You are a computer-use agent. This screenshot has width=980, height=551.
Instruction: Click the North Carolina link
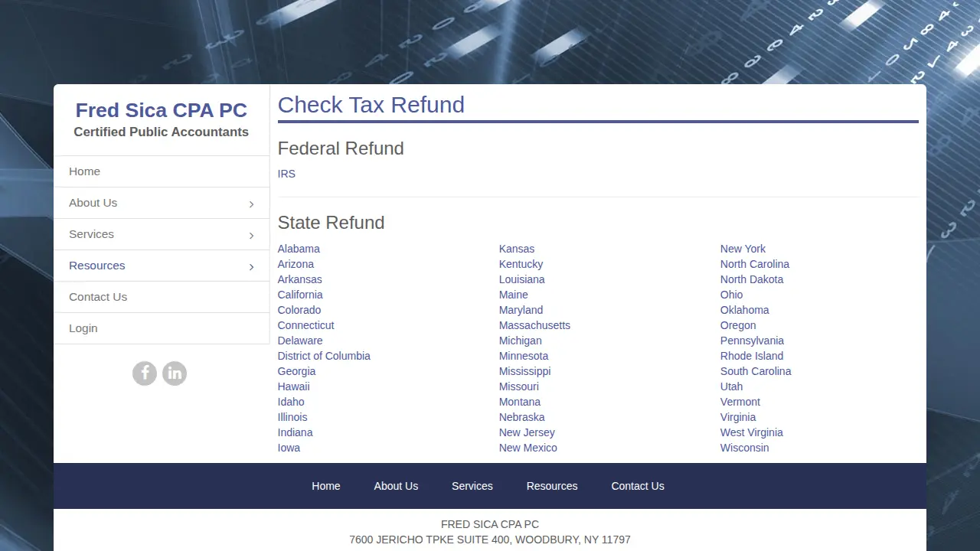(755, 264)
